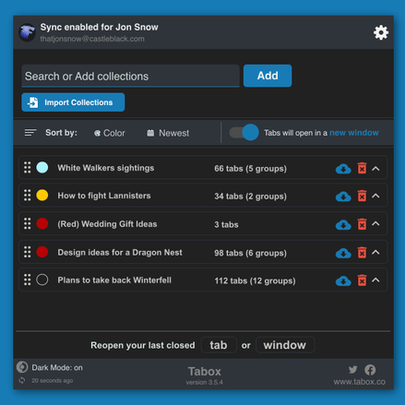Image resolution: width=405 pixels, height=405 pixels.
Task: Focus Search or Add collections field
Action: 130,76
